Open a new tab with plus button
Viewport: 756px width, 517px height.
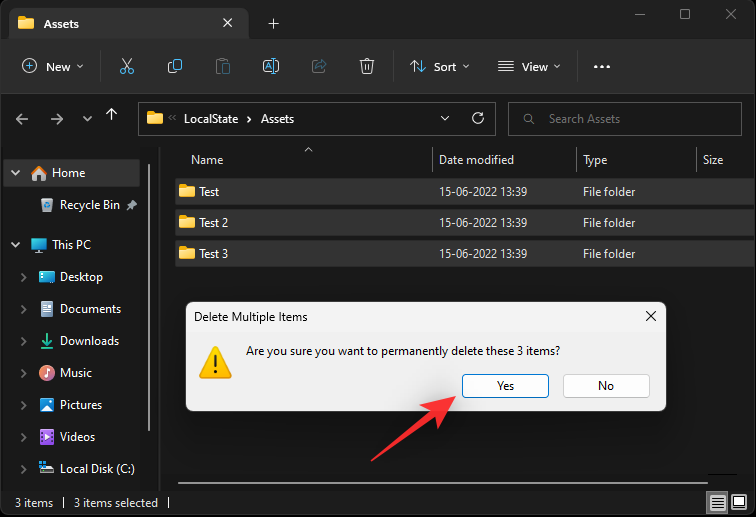coord(274,23)
